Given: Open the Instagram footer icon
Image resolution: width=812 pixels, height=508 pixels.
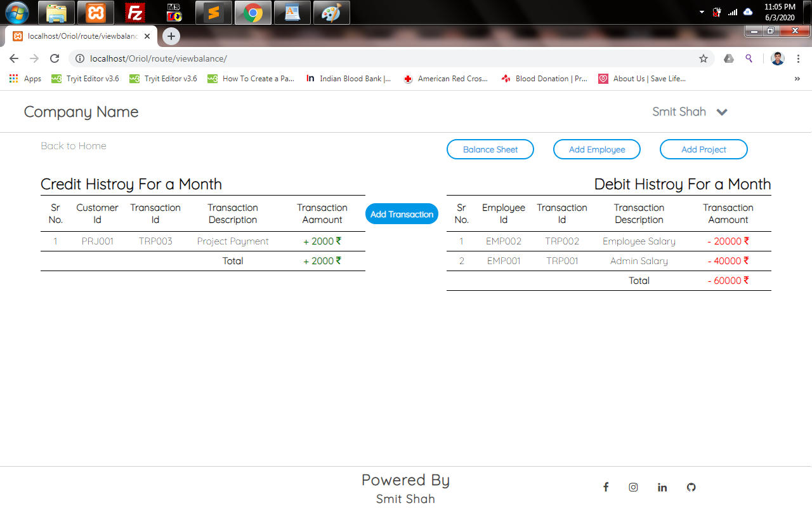Looking at the screenshot, I should coord(633,487).
